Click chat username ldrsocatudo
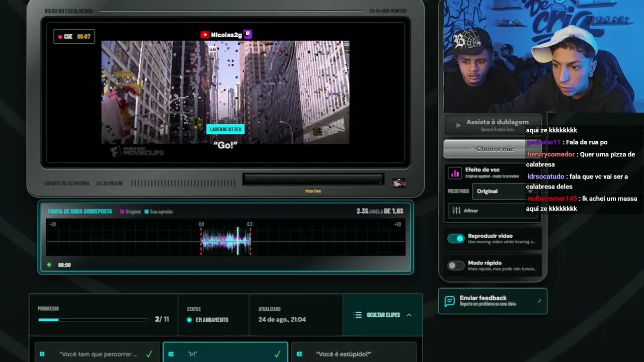 [x=546, y=176]
